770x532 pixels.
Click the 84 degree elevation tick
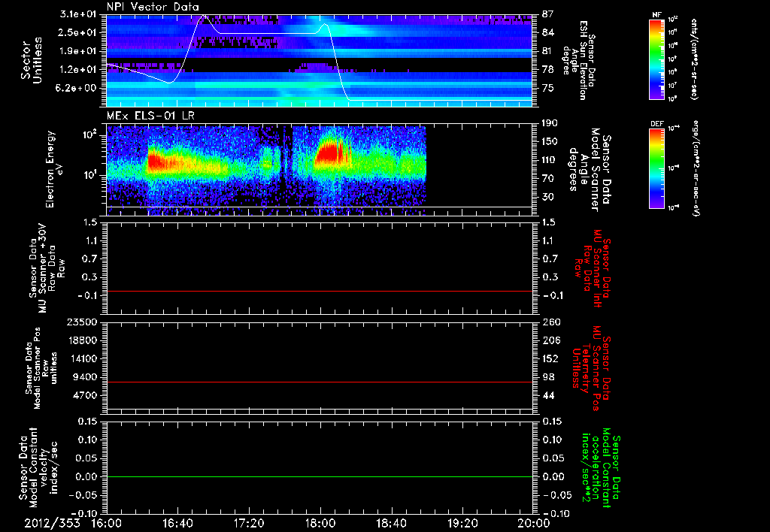548,32
